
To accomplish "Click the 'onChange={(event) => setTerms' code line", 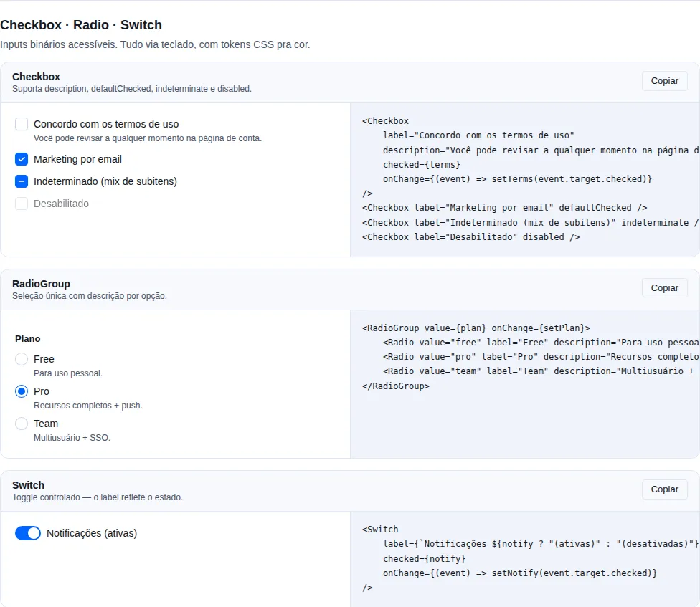I will [x=517, y=179].
